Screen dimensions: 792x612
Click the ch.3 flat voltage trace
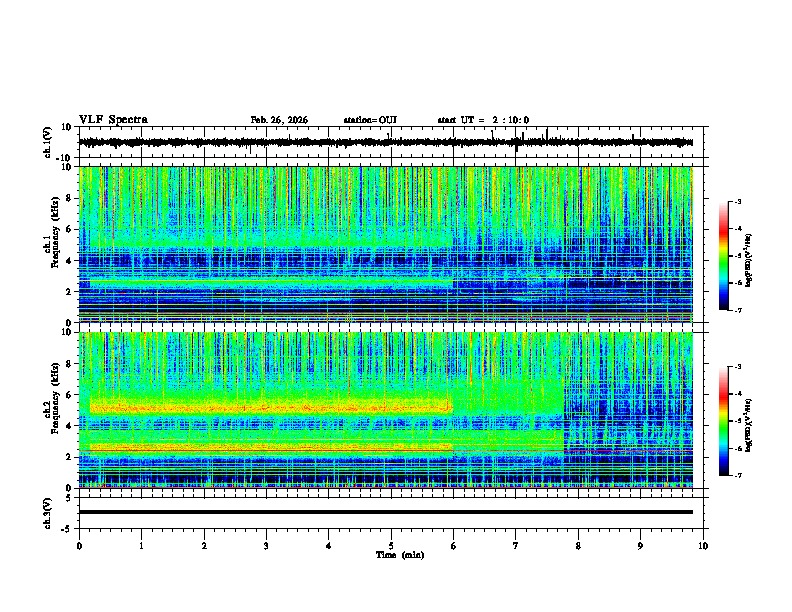(386, 512)
